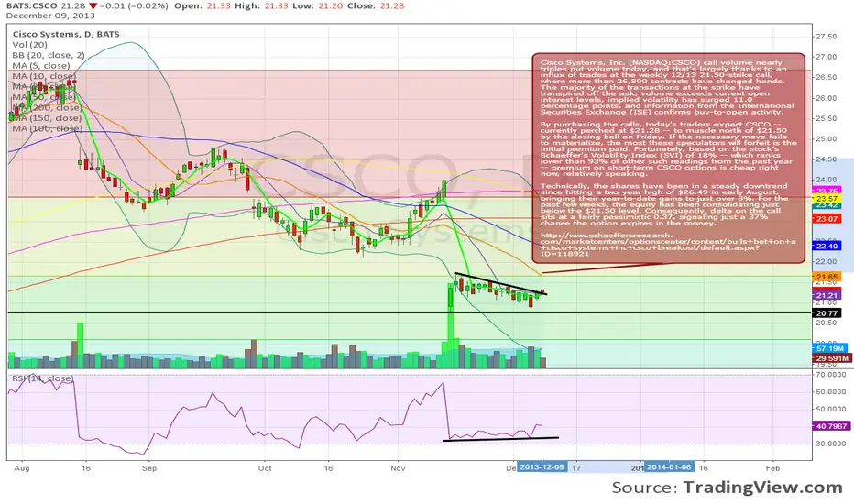
Task: Select the MA (5, close) indicator label
Action: pyautogui.click(x=41, y=65)
